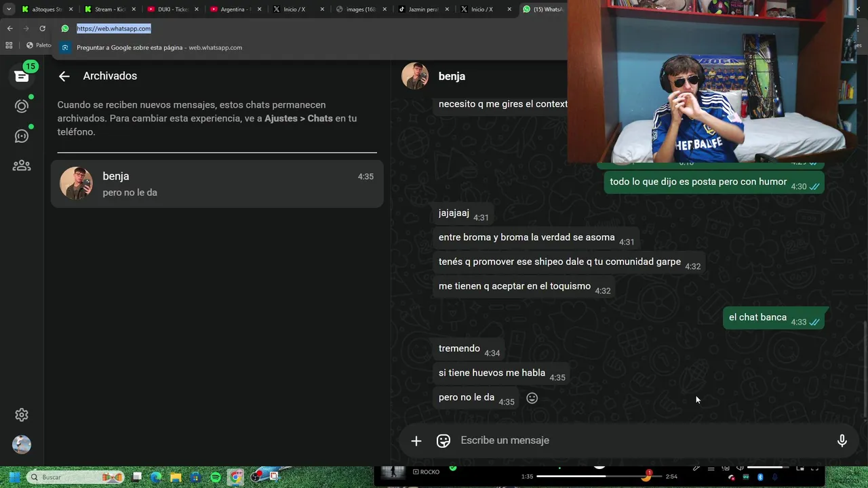Switch to the 'a3toques' Kick browser tab
The image size is (868, 488).
click(x=47, y=9)
